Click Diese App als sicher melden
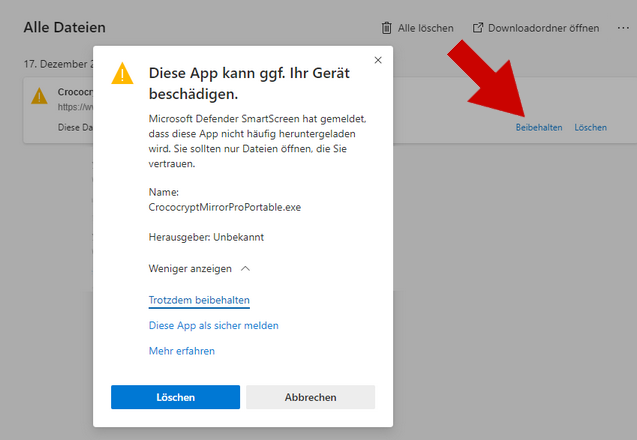The height and width of the screenshot is (440, 637). (x=213, y=325)
